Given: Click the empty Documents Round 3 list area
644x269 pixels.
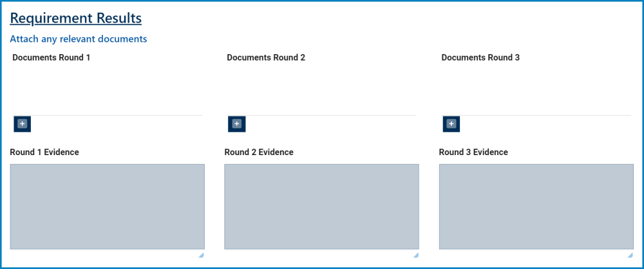Looking at the screenshot, I should click(536, 90).
